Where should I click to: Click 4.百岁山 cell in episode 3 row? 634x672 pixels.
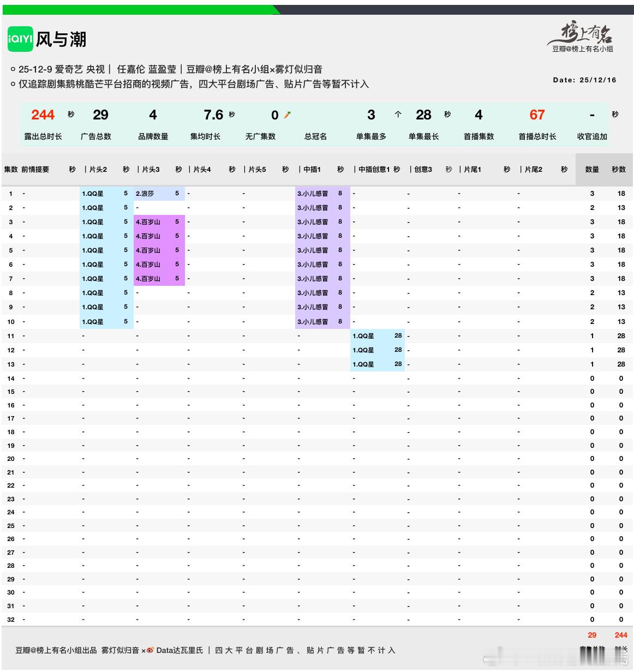(x=159, y=222)
